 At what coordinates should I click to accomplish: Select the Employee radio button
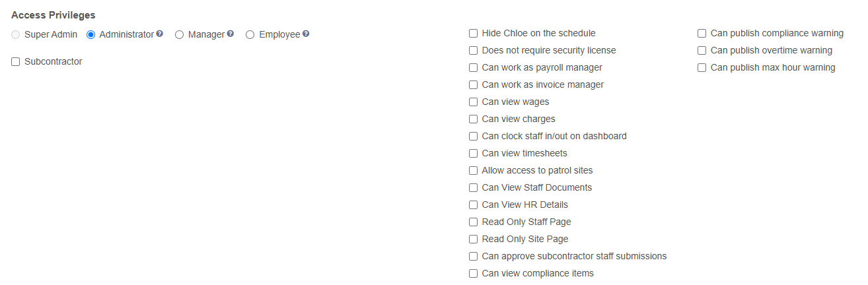click(250, 35)
